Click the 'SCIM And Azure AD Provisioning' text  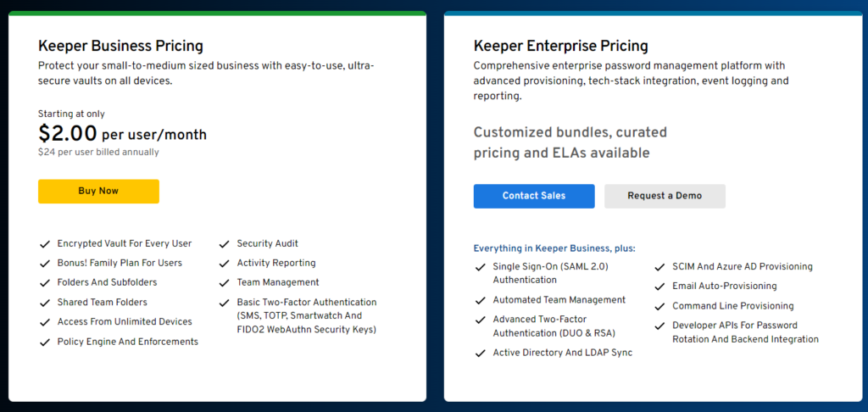pos(743,266)
